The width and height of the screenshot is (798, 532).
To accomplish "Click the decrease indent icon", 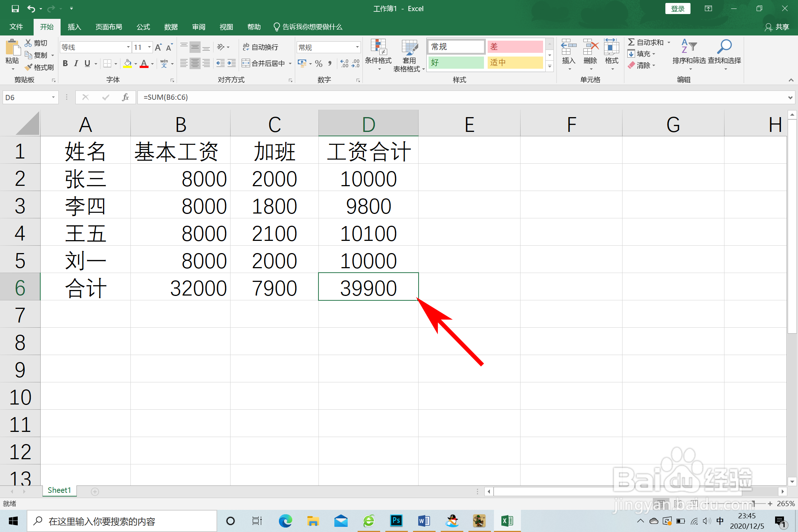I will (221, 63).
